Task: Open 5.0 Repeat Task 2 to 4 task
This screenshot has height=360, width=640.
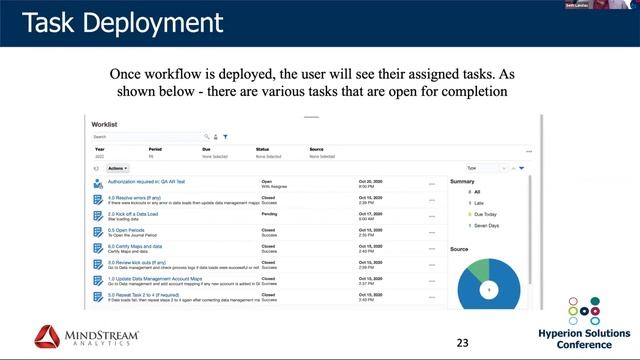Action: point(143,295)
